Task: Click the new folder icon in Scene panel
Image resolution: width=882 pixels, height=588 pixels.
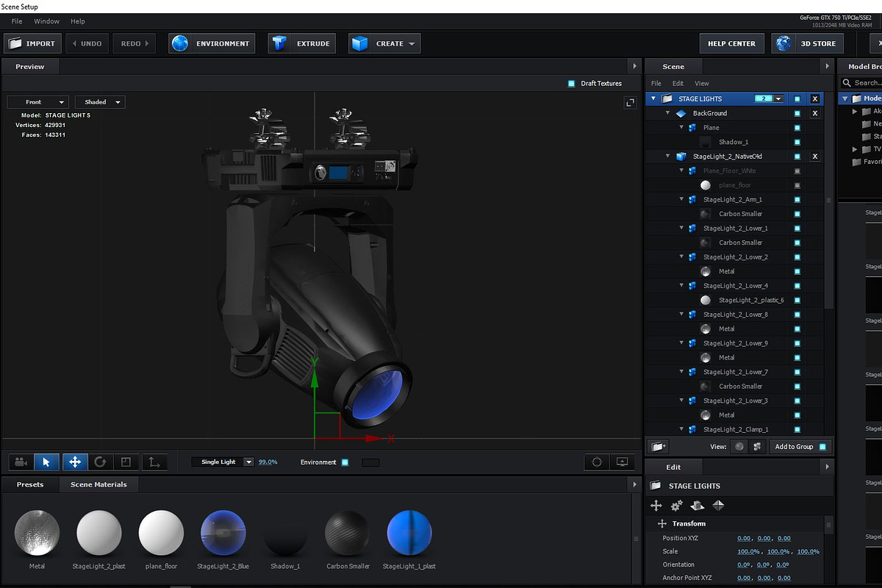Action: [x=659, y=447]
